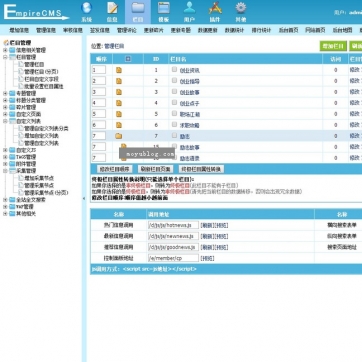Click the 终极栏目属性转换 button

[x=201, y=169]
